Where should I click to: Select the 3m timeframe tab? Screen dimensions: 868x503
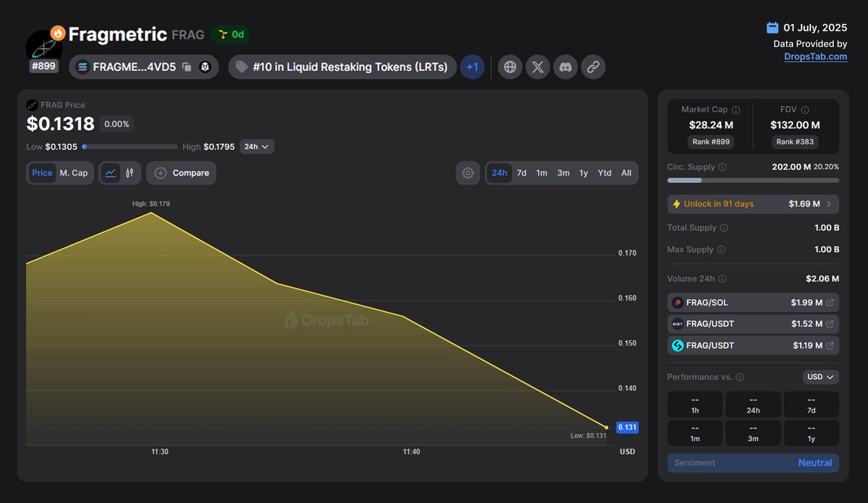(x=563, y=173)
